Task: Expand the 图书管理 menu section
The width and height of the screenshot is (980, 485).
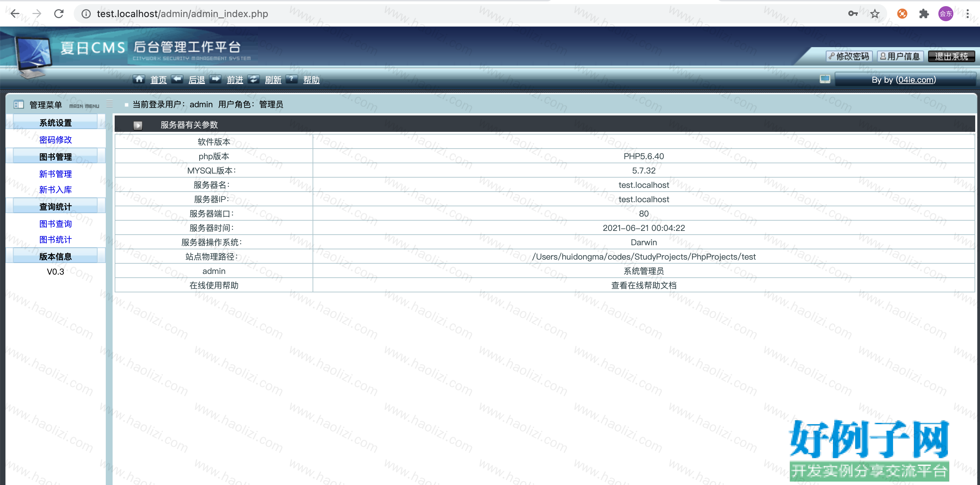Action: 56,156
